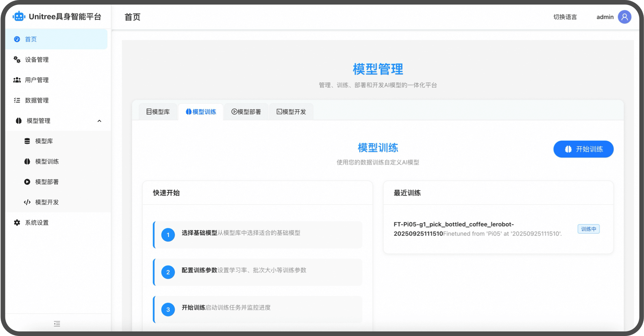
Task: Click the play icon beside sidebar 模型部署
Action: pos(27,182)
